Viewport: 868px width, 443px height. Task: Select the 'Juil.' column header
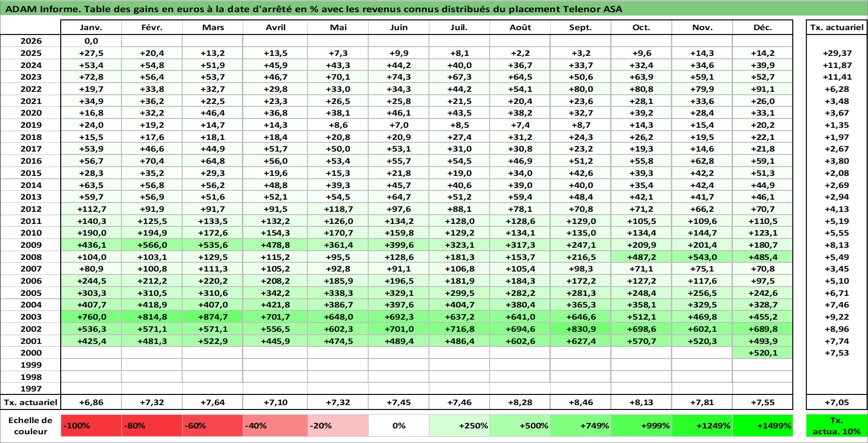pyautogui.click(x=460, y=28)
